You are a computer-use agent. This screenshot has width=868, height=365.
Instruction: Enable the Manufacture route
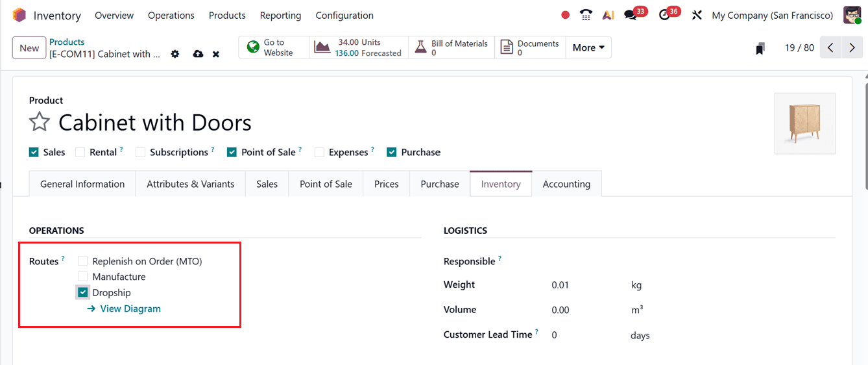point(82,277)
